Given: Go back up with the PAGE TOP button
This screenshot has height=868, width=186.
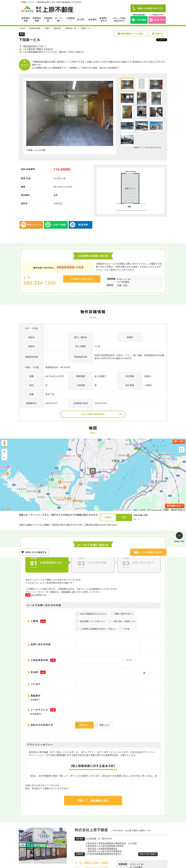Looking at the screenshot, I should pos(179,537).
